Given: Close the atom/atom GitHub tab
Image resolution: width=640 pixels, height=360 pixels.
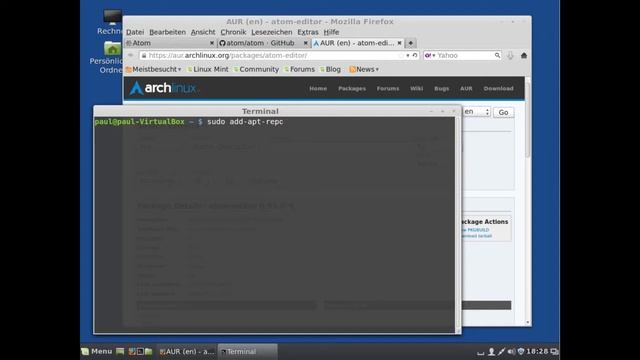Looking at the screenshot, I should pos(305,43).
